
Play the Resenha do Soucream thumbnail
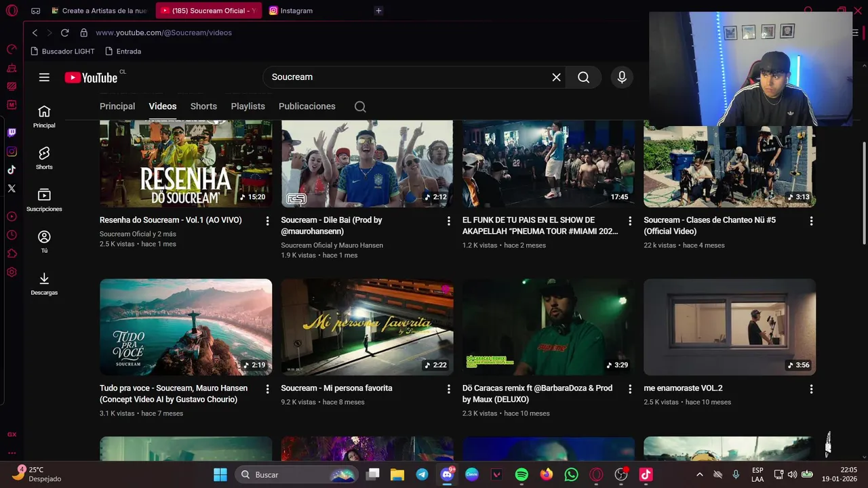(x=186, y=163)
